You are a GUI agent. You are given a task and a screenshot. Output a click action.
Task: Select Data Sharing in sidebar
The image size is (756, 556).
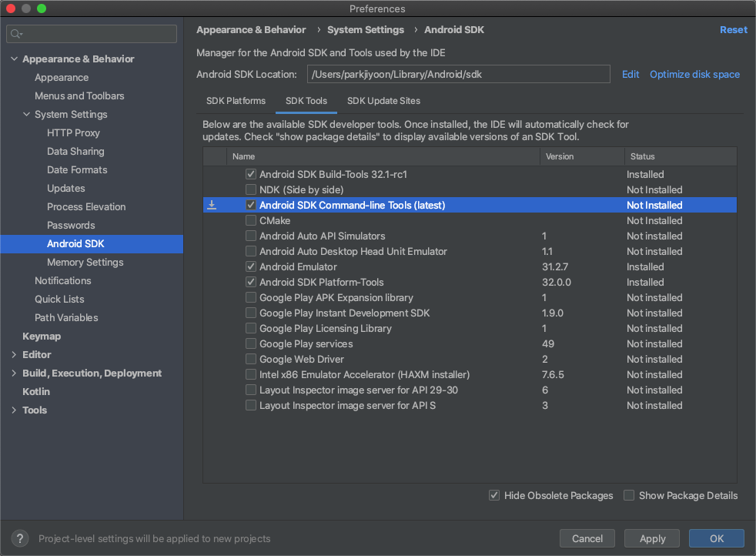pyautogui.click(x=75, y=152)
